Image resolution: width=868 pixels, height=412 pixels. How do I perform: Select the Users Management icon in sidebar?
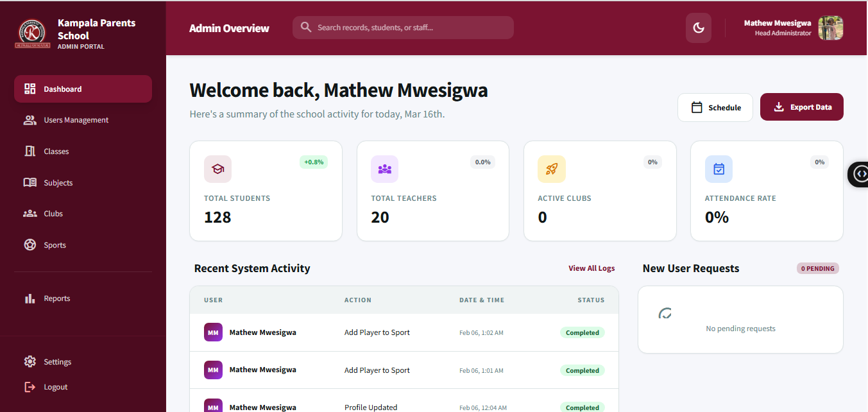click(x=30, y=119)
